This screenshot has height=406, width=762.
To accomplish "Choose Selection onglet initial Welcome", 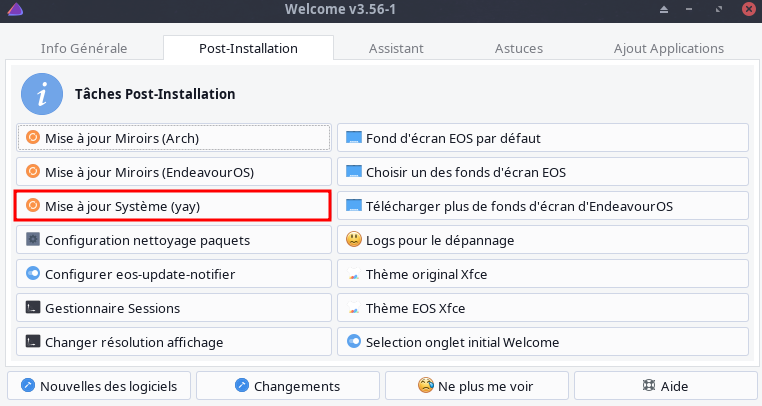I will [x=543, y=342].
